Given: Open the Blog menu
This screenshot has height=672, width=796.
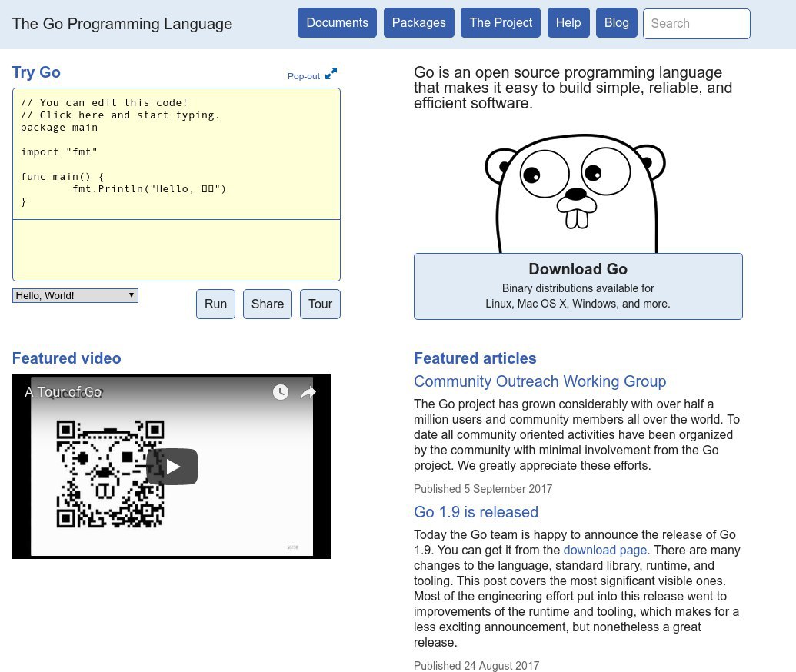Looking at the screenshot, I should tap(616, 23).
